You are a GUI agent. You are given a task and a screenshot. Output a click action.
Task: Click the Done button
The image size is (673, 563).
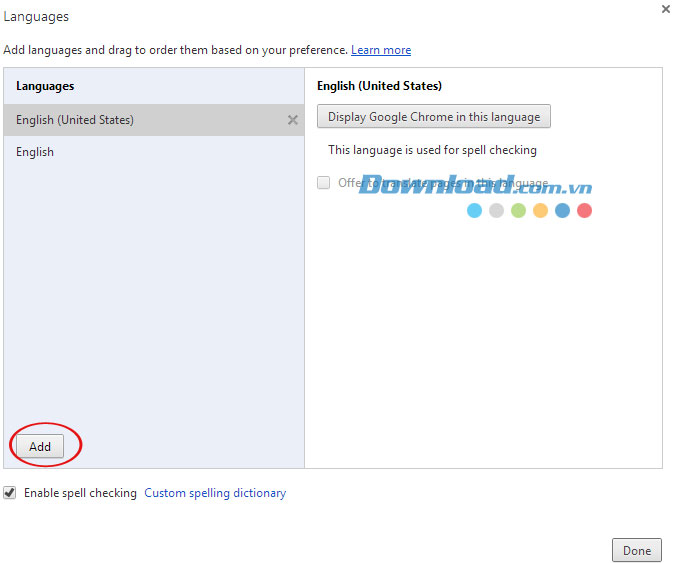click(637, 551)
